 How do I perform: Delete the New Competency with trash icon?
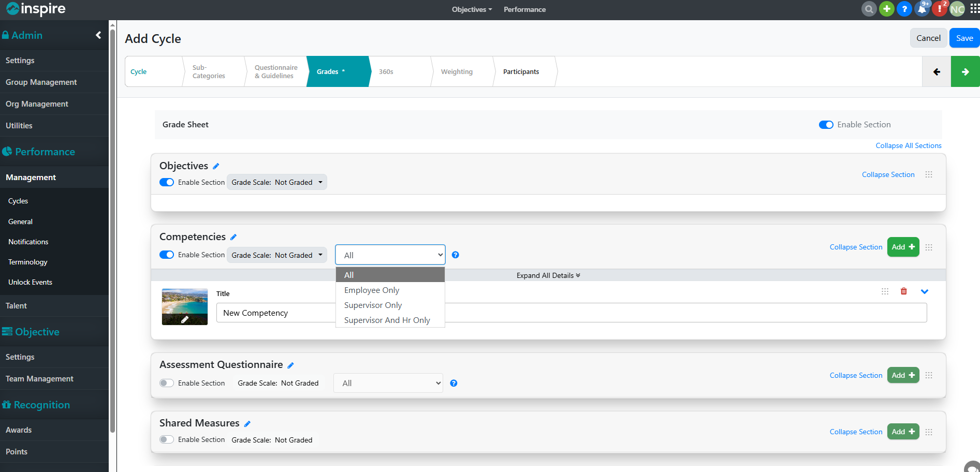coord(904,291)
